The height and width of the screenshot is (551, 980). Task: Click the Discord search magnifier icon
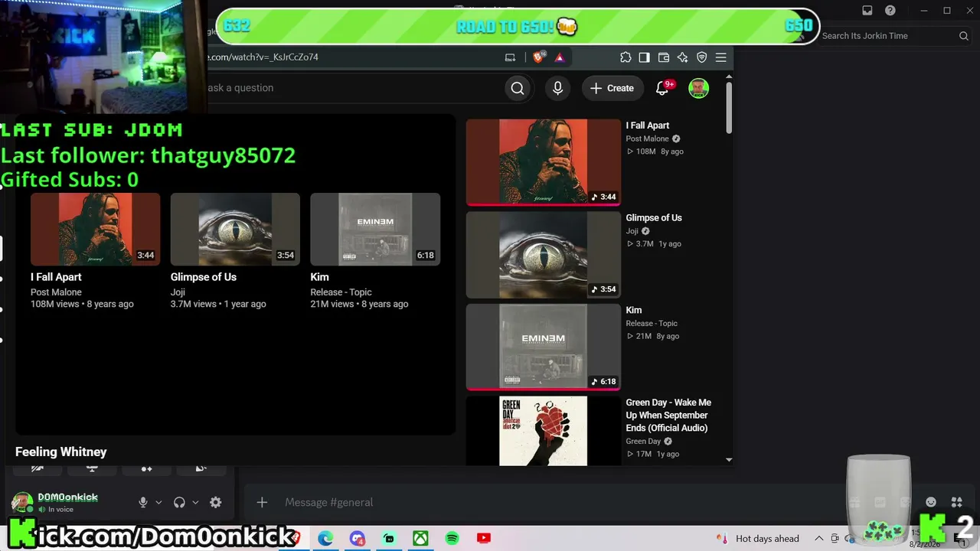pyautogui.click(x=964, y=36)
